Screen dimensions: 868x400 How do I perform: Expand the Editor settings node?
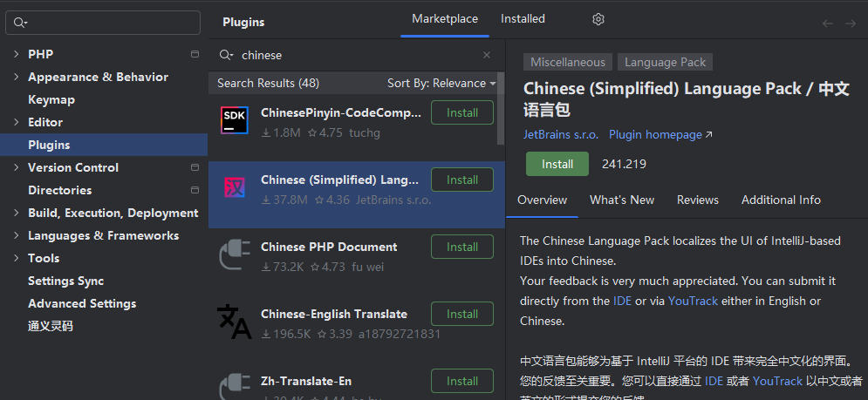[x=16, y=122]
